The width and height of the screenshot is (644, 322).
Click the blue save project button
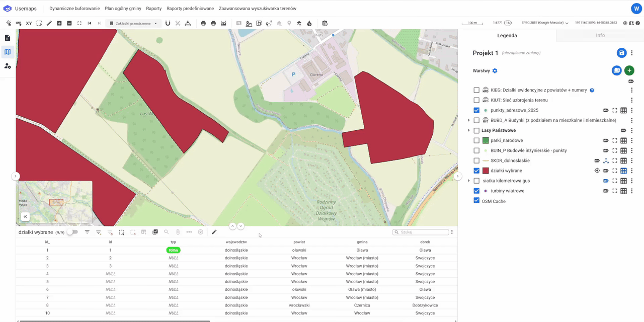[621, 53]
